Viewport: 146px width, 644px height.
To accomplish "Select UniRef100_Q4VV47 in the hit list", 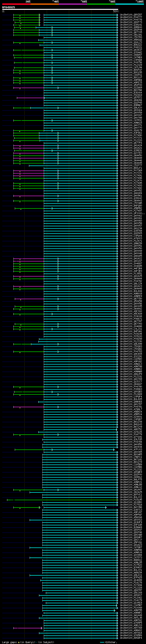I will coord(131,115).
